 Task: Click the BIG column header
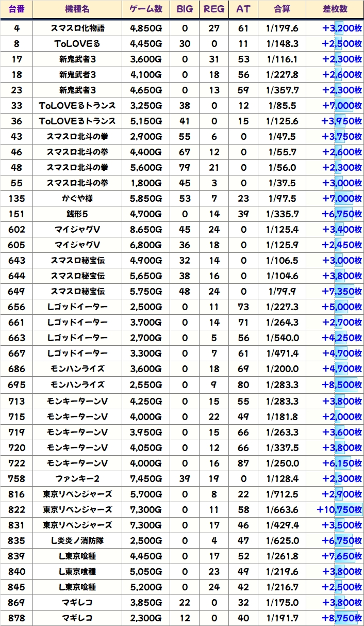pyautogui.click(x=185, y=9)
